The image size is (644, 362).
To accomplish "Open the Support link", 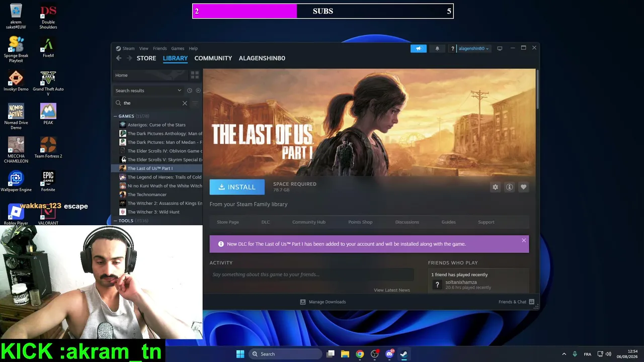I will (x=486, y=222).
